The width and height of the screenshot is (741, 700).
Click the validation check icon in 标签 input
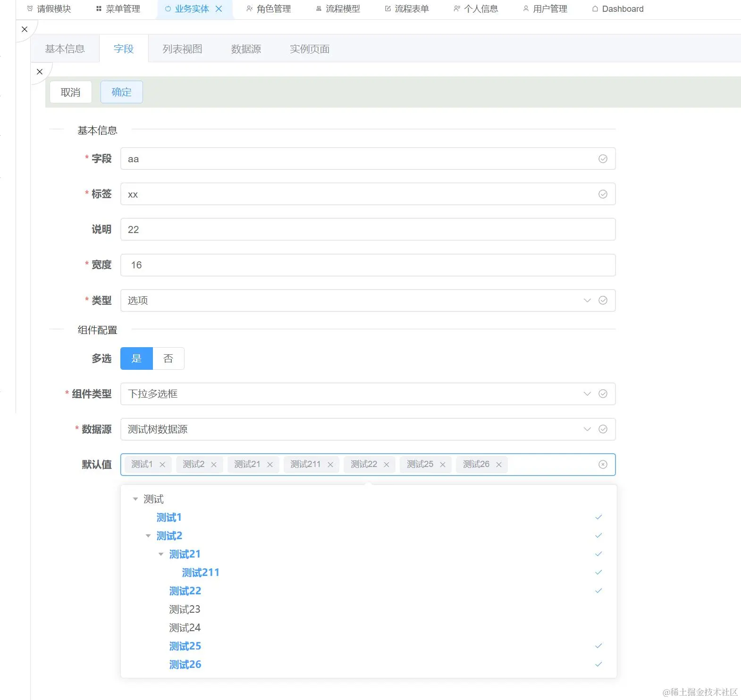(x=603, y=194)
